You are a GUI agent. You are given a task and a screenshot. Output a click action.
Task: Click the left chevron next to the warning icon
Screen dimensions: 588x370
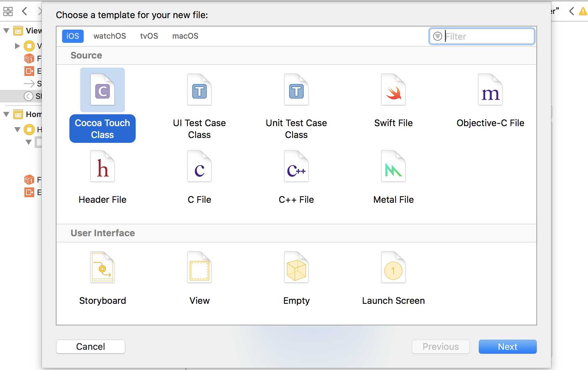pos(571,11)
